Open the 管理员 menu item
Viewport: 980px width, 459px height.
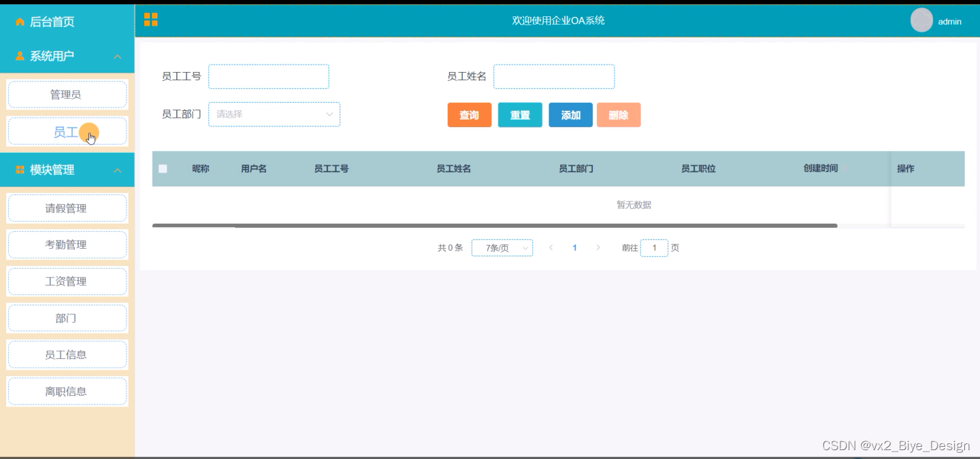pos(67,95)
